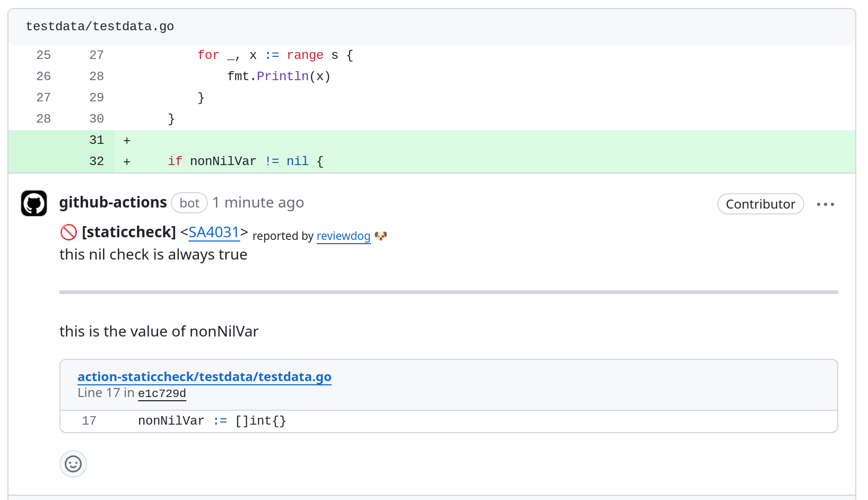The height and width of the screenshot is (500, 868).
Task: Click original line number 25 in the diff
Action: tap(44, 55)
